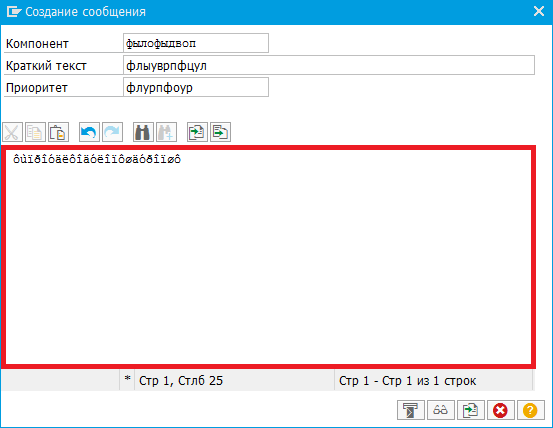This screenshot has width=553, height=428.
Task: Click into the Компонент input field
Action: coord(196,43)
